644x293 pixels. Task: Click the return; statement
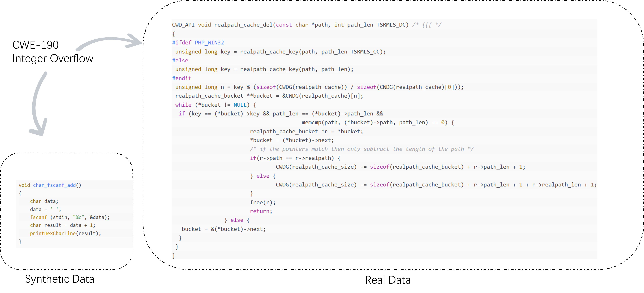click(x=261, y=211)
